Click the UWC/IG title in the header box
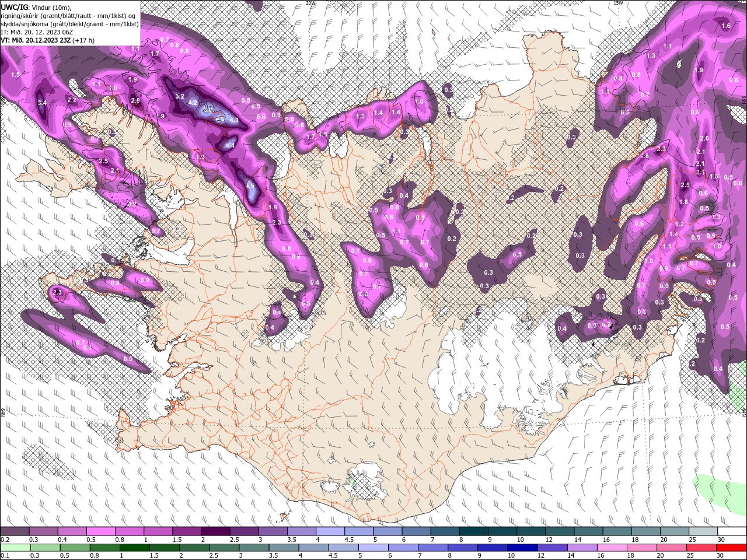747x560 pixels. [15, 6]
